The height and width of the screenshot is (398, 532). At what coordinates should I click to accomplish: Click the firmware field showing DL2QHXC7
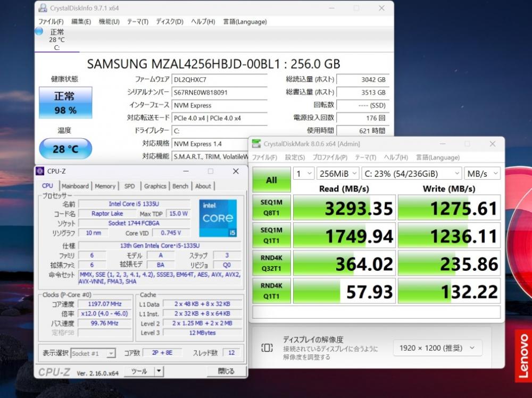219,80
